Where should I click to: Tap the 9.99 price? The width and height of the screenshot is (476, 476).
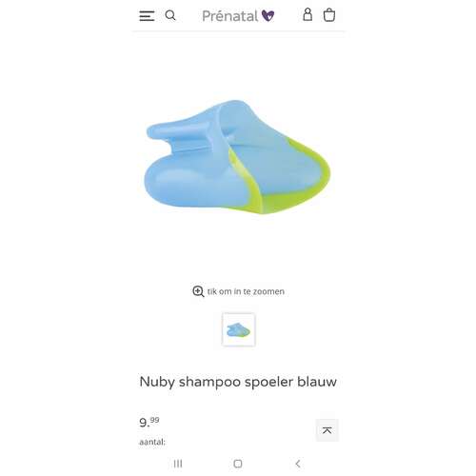coord(149,422)
